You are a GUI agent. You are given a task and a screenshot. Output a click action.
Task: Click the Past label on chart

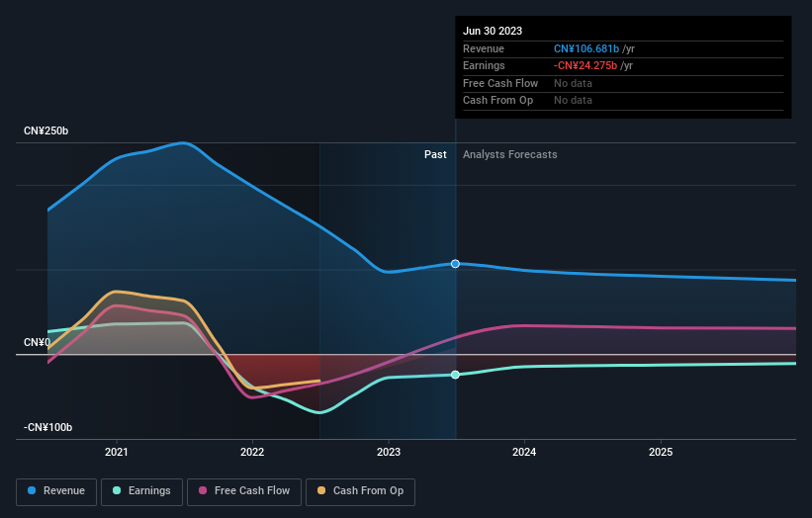(435, 154)
